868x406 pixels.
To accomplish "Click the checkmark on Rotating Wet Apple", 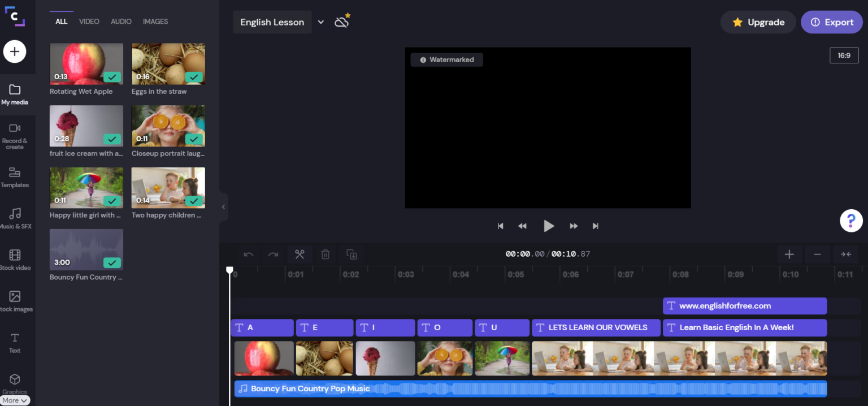I will coord(112,77).
